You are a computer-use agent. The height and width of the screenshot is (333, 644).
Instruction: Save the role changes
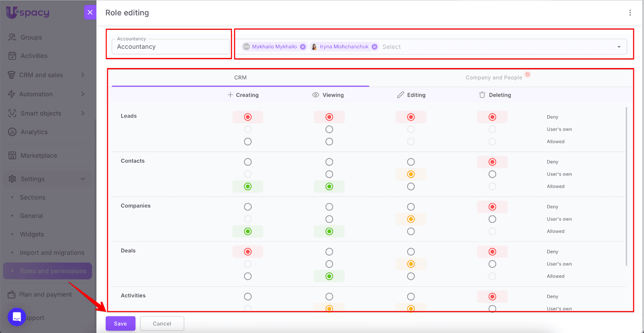pos(120,324)
